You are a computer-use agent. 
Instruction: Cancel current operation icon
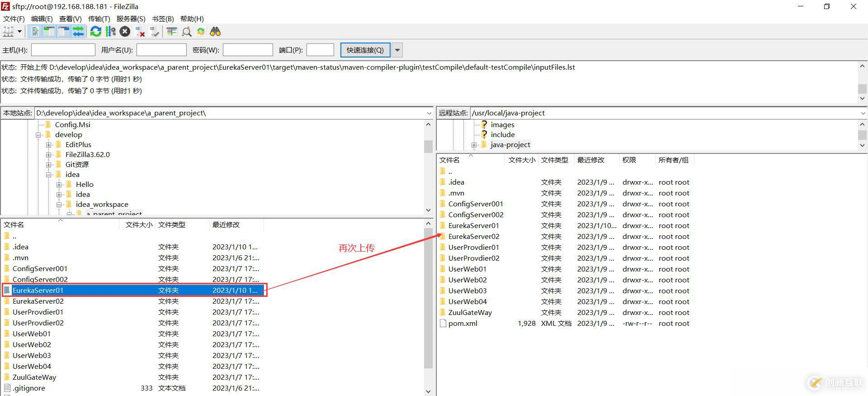(125, 32)
